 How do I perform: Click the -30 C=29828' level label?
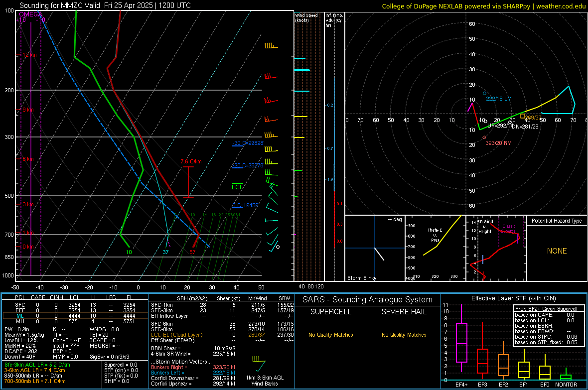248,143
